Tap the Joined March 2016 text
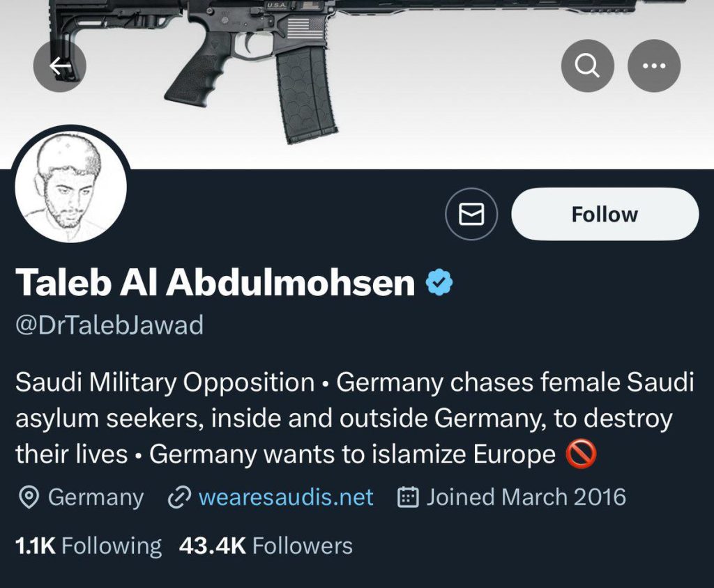 (x=526, y=497)
